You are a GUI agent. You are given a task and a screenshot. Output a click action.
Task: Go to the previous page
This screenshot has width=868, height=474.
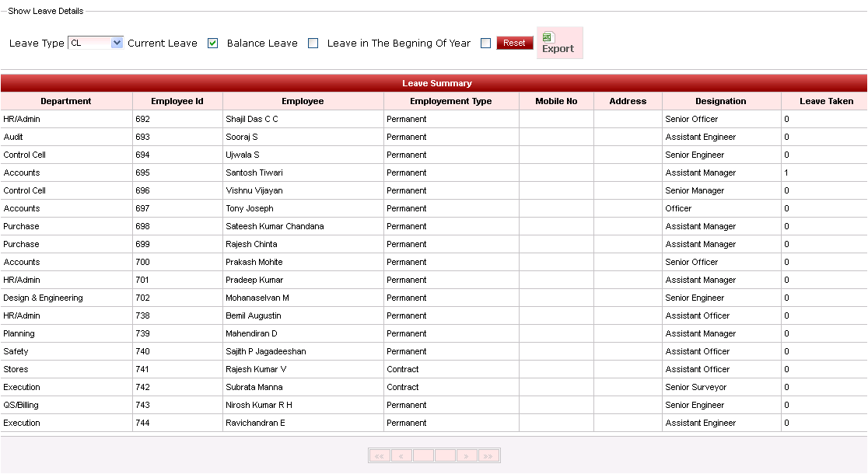pyautogui.click(x=402, y=456)
